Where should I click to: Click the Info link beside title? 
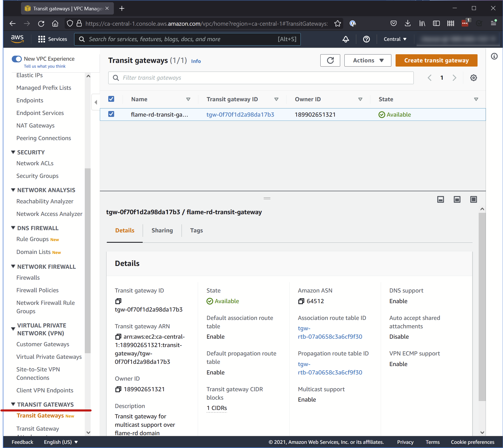(196, 61)
